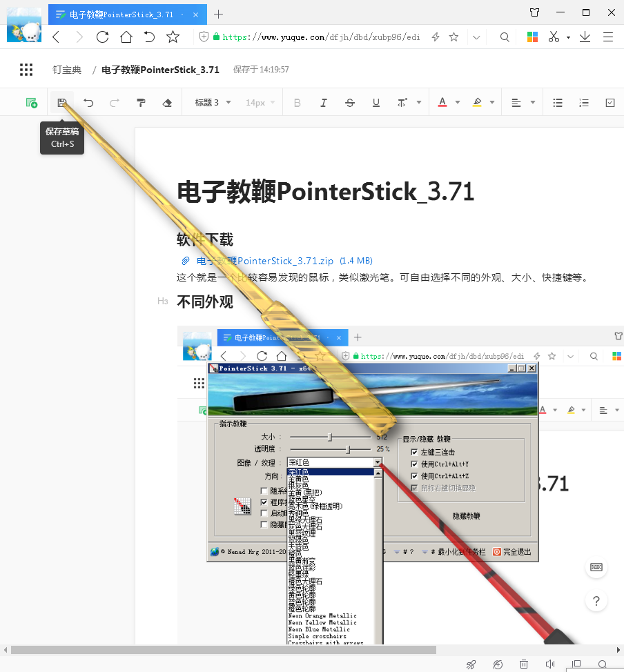Click the trash icon in status bar
Screen dimensions: 624x672
tap(524, 664)
